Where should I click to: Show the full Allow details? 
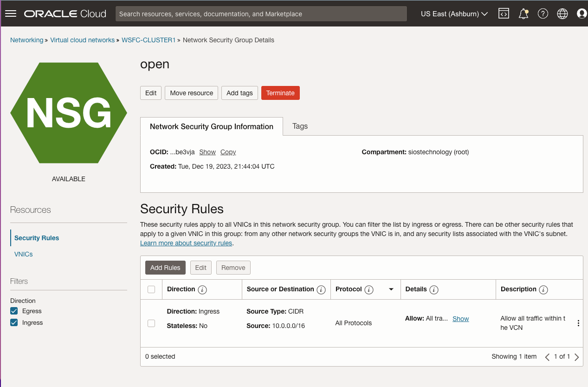tap(461, 319)
